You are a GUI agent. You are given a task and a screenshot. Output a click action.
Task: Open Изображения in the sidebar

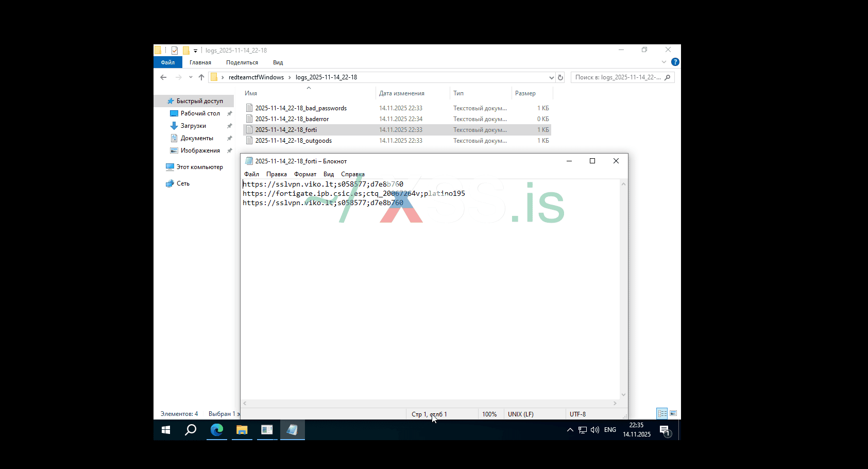(x=200, y=150)
